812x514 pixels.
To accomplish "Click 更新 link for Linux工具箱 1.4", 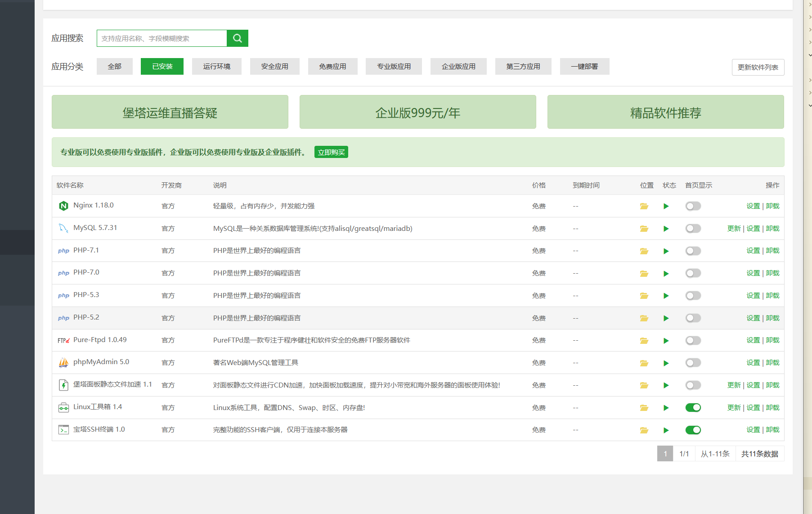I will pos(734,408).
